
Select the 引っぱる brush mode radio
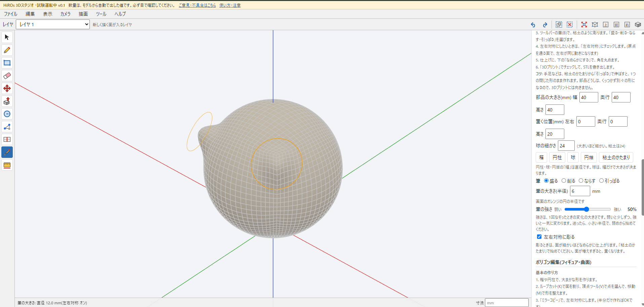pos(602,181)
